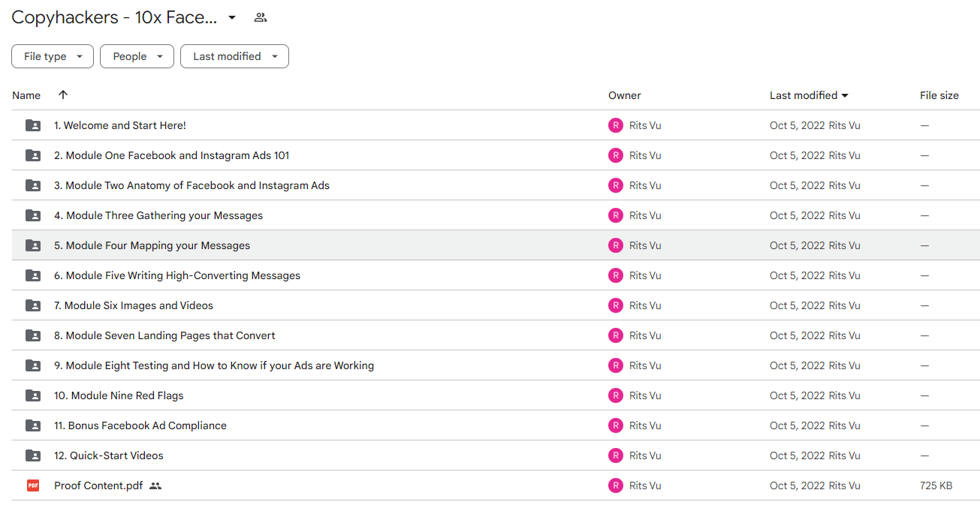980x523 pixels.
Task: Click the folder icon for Module Seven row
Action: (x=33, y=335)
